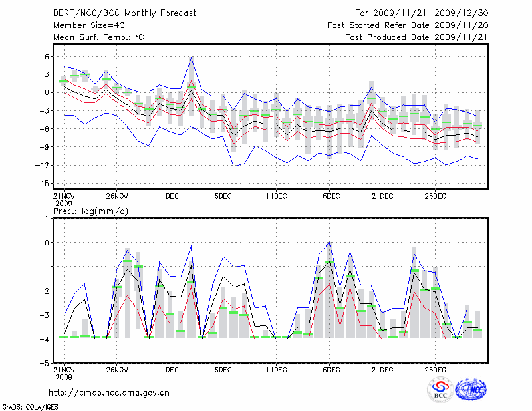Image resolution: width=532 pixels, height=411 pixels.
Task: Click the Prec.: log(mm/d) label
Action: click(x=89, y=211)
